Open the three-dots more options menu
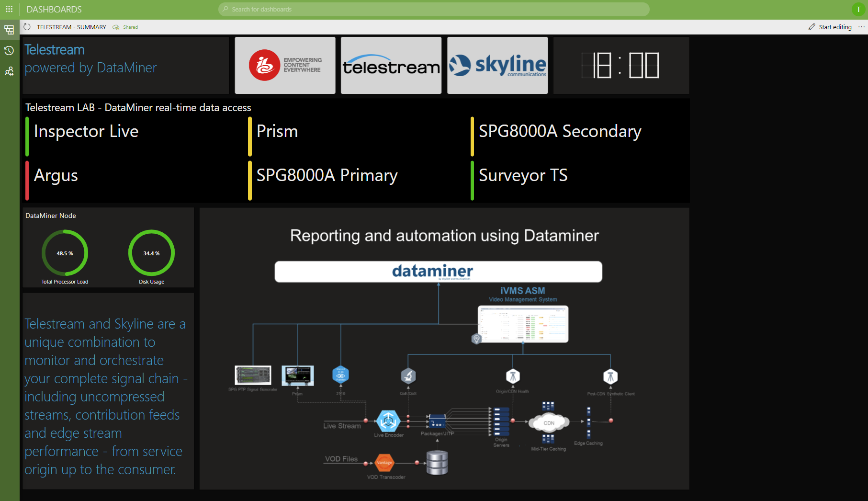Viewport: 868px width, 501px height. point(861,27)
